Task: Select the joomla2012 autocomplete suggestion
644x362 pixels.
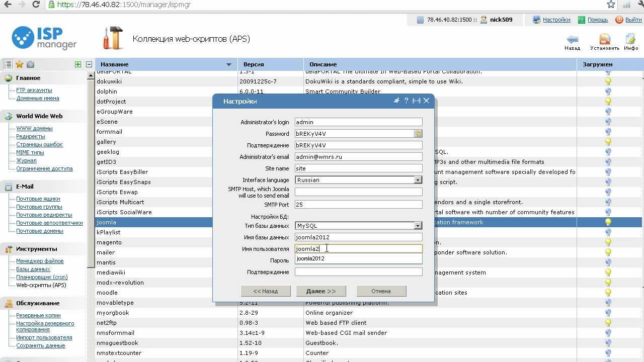Action: point(358,258)
